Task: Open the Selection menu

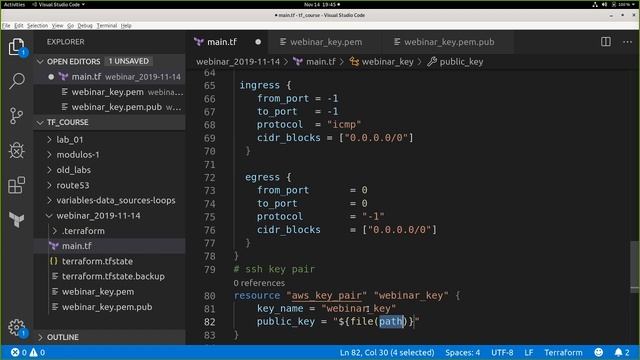Action: pyautogui.click(x=37, y=25)
